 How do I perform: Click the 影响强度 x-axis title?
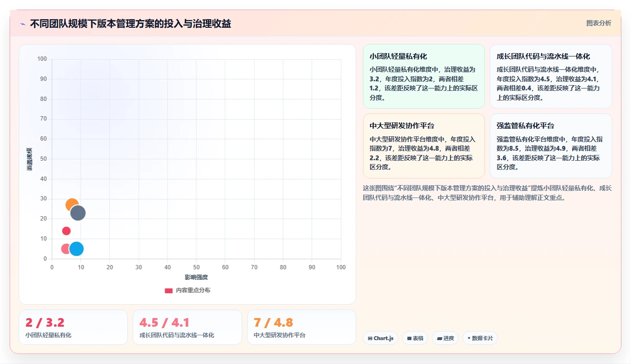pos(196,277)
